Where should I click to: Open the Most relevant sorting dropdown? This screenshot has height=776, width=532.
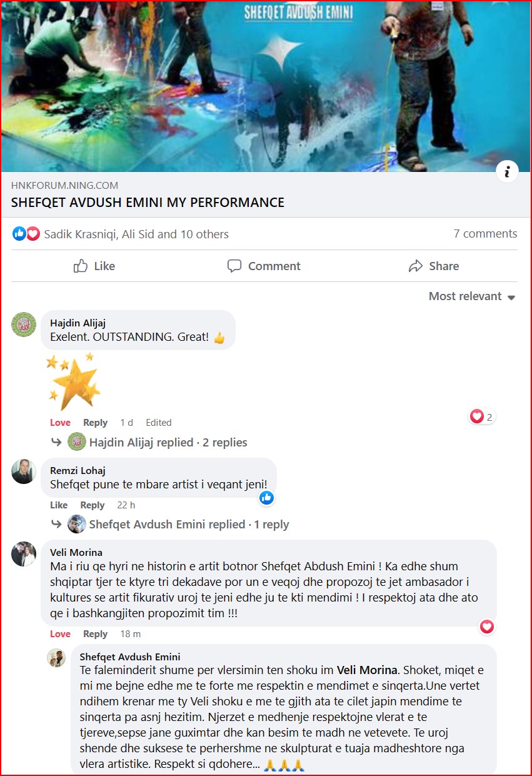472,296
